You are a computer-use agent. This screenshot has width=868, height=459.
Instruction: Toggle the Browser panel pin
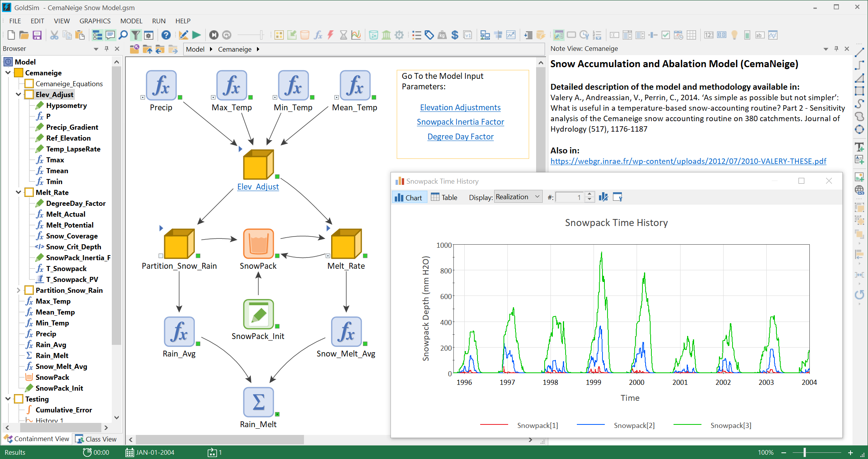click(x=106, y=49)
